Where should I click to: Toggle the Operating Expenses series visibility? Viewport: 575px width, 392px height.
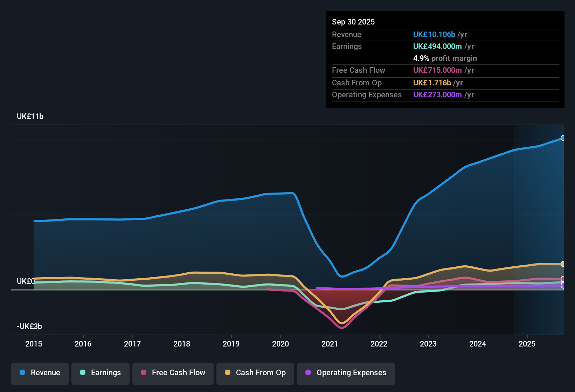click(x=346, y=373)
